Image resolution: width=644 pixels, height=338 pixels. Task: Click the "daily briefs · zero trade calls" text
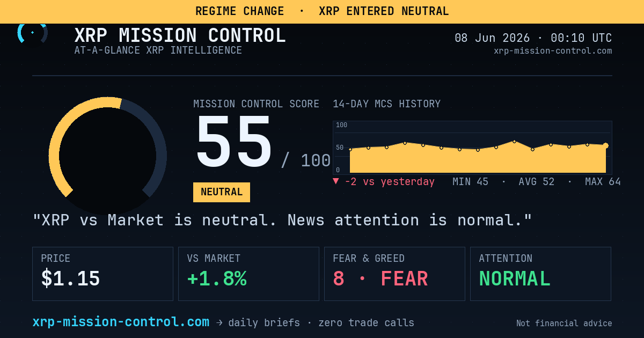pyautogui.click(x=321, y=323)
